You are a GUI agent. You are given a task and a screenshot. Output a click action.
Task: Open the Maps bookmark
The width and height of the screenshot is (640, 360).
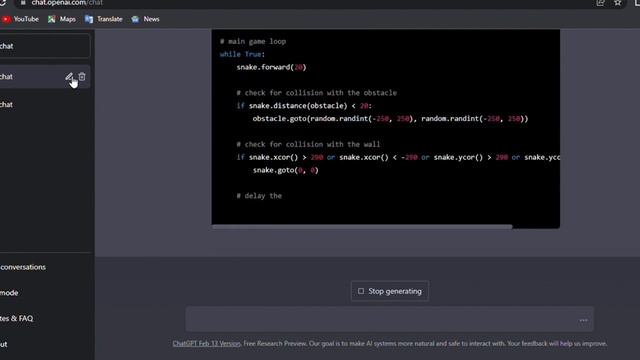62,19
